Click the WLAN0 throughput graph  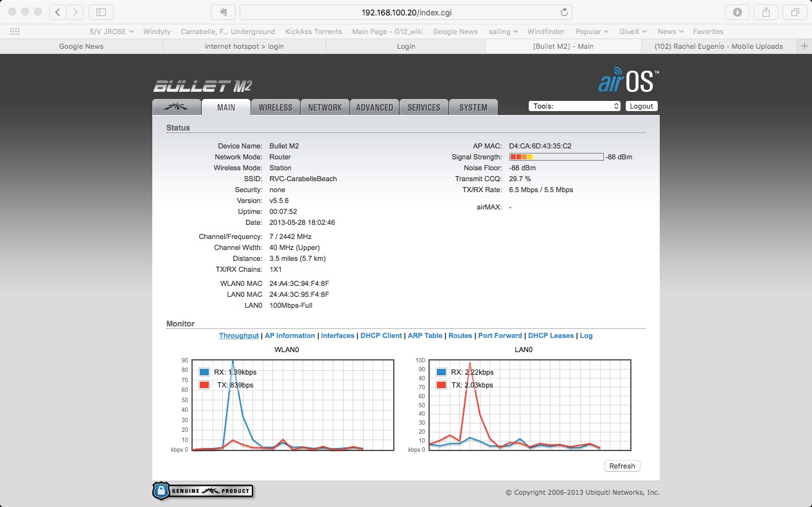tap(293, 405)
